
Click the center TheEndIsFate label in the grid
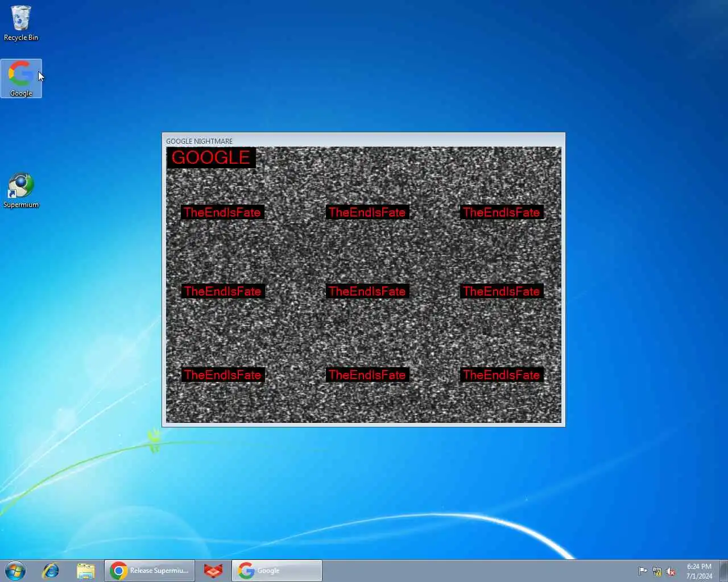coord(367,291)
